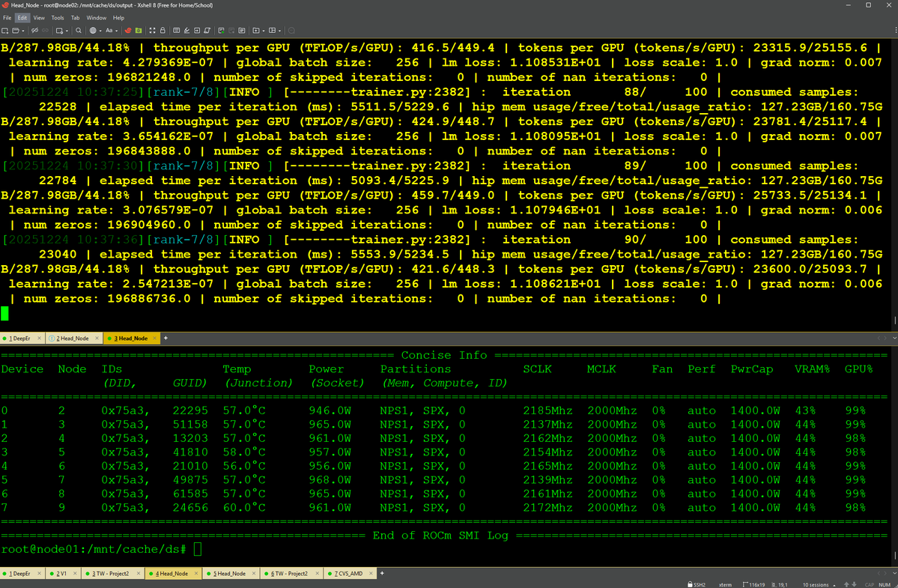Launch Xftp with the green folder icon
898x588 pixels.
[139, 31]
